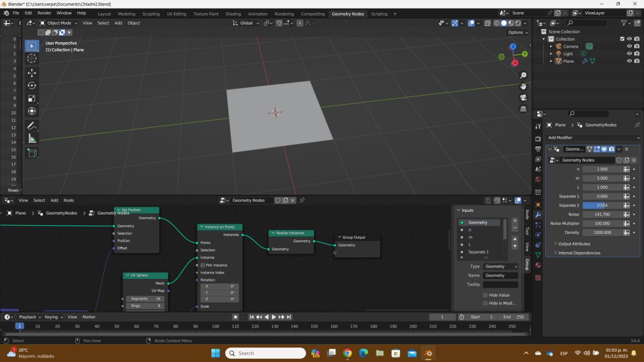Click the UV Sphere Segments field
Viewport: 644px width, 362px height.
point(145,299)
